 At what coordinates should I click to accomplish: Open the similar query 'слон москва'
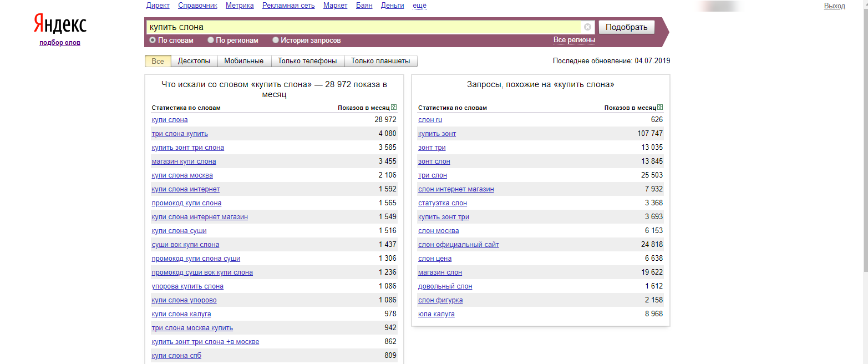point(439,231)
